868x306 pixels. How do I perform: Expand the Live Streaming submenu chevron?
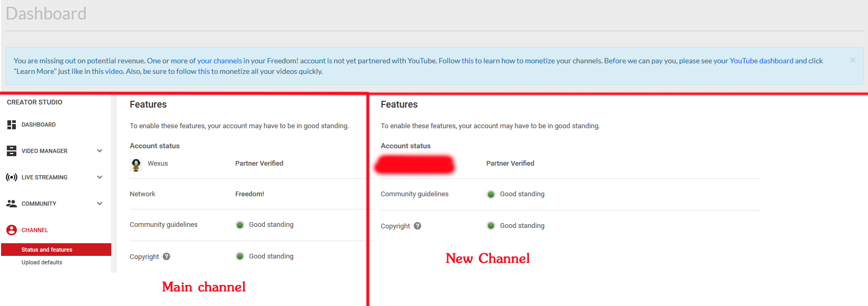point(100,177)
